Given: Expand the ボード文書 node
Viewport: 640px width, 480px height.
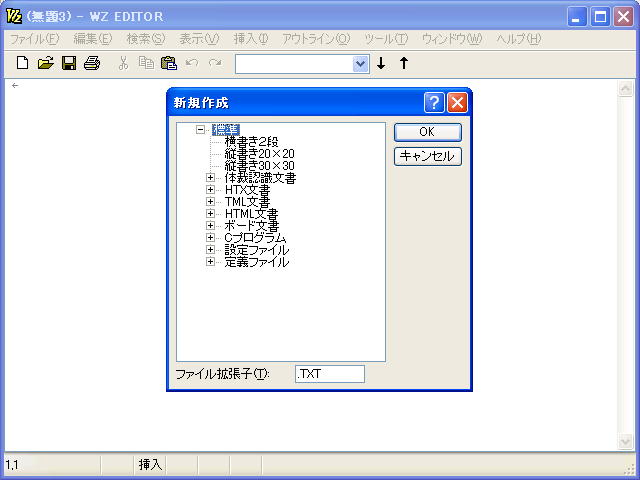Looking at the screenshot, I should [210, 225].
